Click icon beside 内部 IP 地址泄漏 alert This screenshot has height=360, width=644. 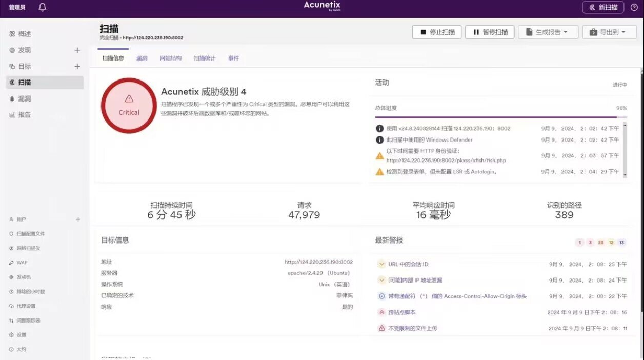click(x=381, y=280)
